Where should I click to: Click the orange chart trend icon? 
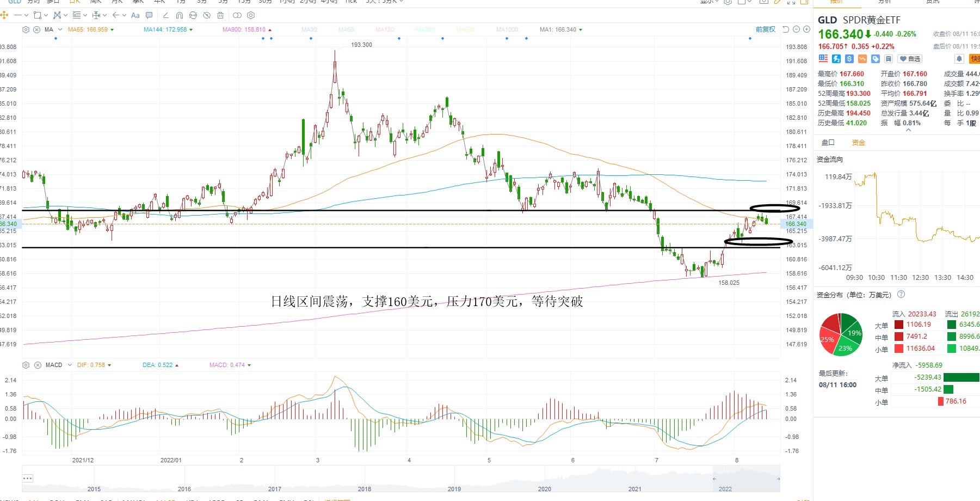tap(862, 59)
